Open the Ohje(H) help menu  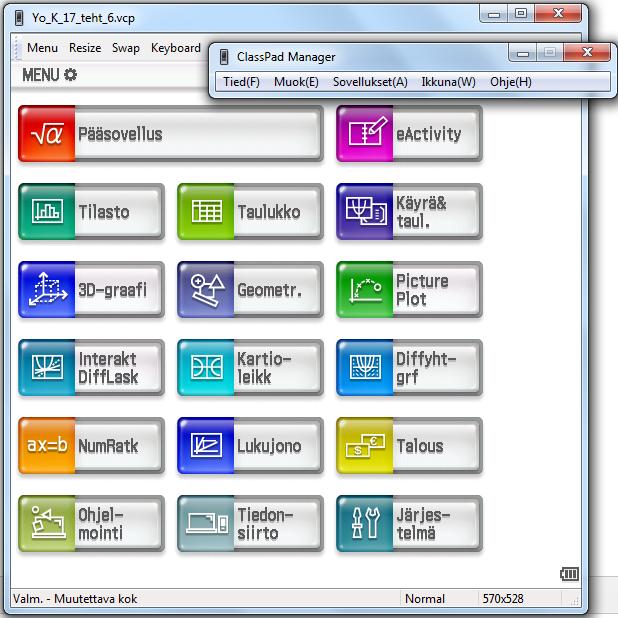[511, 82]
